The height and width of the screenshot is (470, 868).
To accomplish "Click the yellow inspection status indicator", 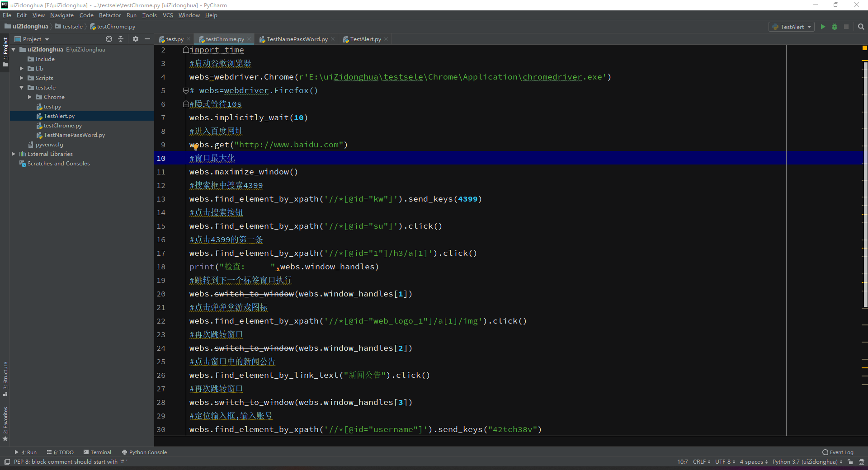I will pos(864,48).
